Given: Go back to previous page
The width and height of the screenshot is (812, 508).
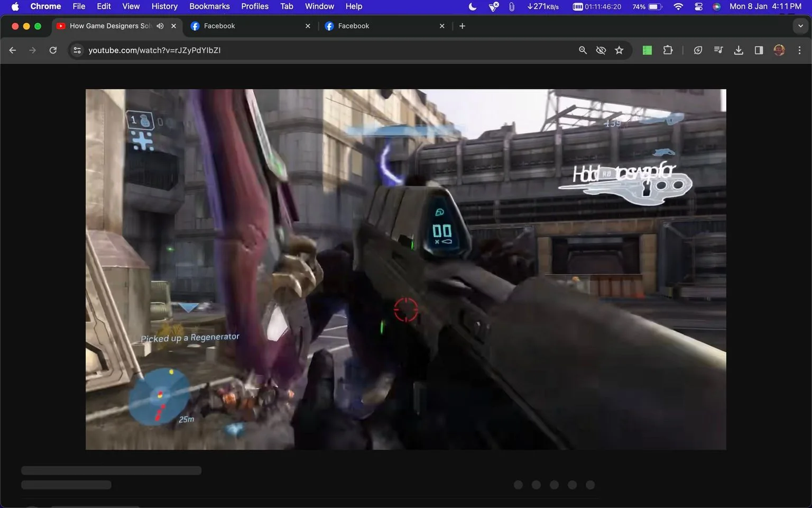Looking at the screenshot, I should coord(13,50).
